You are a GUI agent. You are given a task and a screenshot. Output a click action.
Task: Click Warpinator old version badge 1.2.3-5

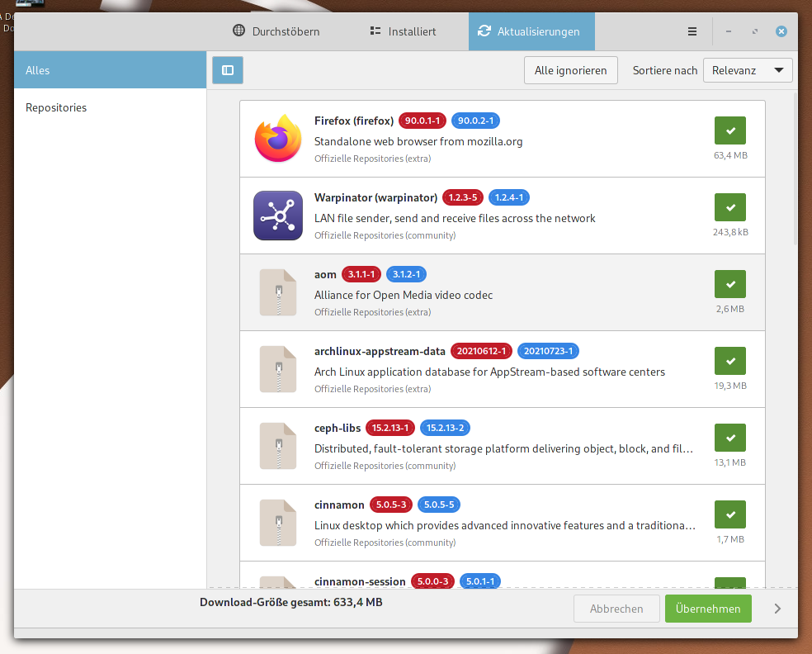click(463, 197)
